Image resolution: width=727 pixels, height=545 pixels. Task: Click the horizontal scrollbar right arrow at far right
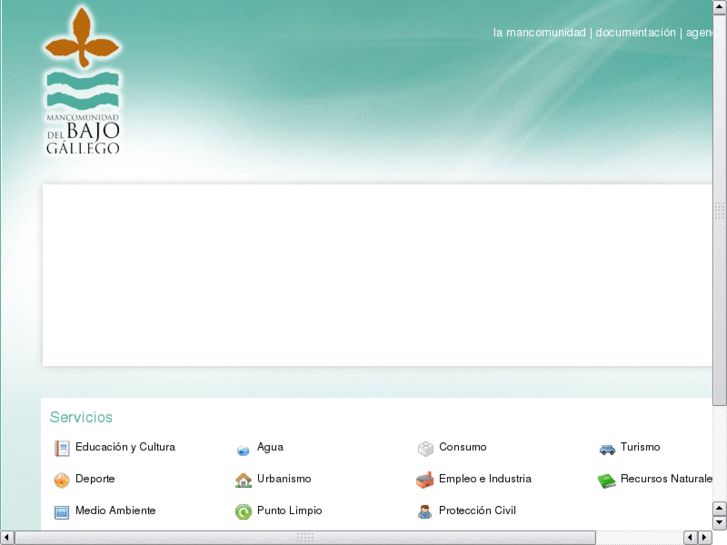coord(705,537)
